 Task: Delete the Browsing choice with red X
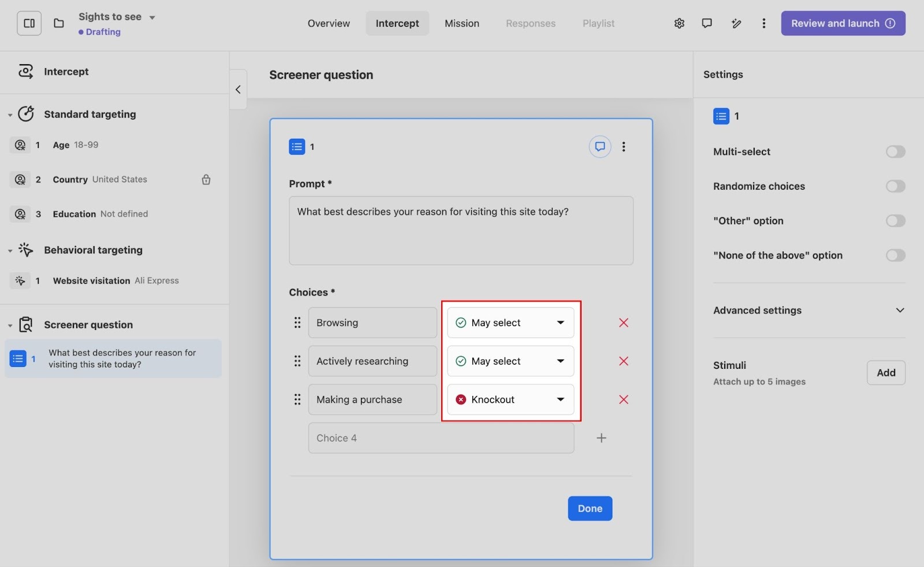click(x=623, y=323)
